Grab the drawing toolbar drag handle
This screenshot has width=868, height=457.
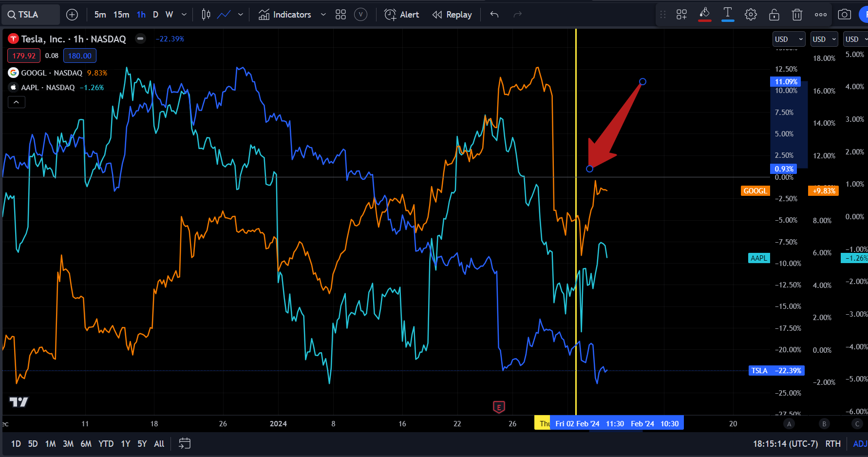coord(663,15)
